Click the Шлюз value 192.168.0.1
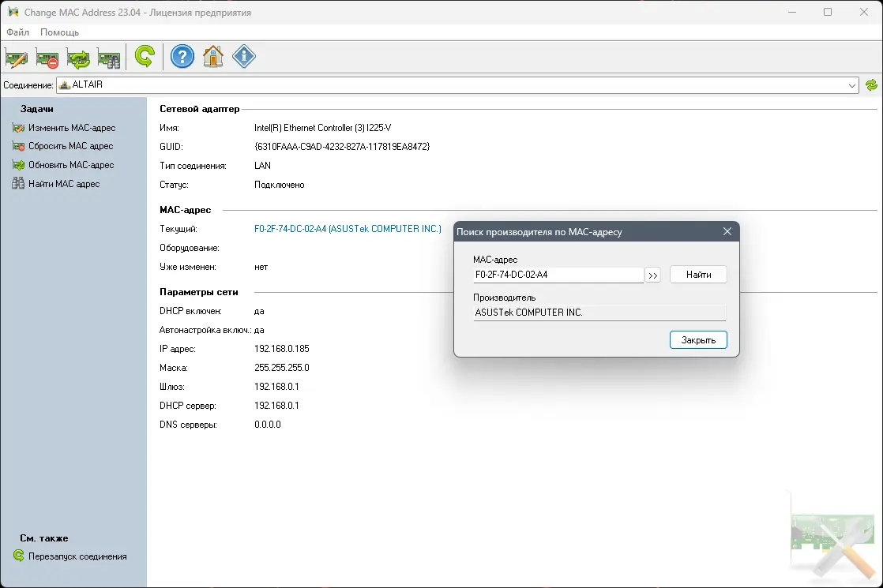The image size is (883, 588). (276, 387)
